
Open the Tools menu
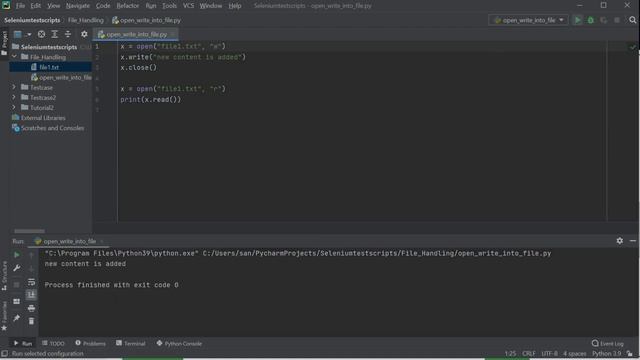(169, 6)
